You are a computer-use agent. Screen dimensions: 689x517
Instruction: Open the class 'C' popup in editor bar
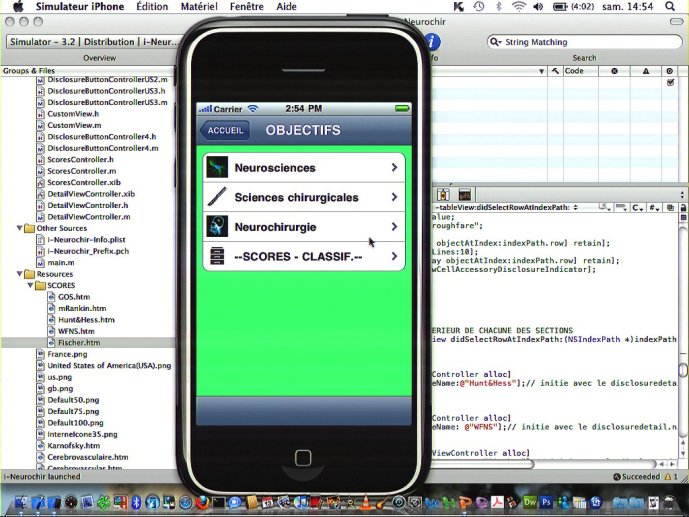[x=638, y=207]
